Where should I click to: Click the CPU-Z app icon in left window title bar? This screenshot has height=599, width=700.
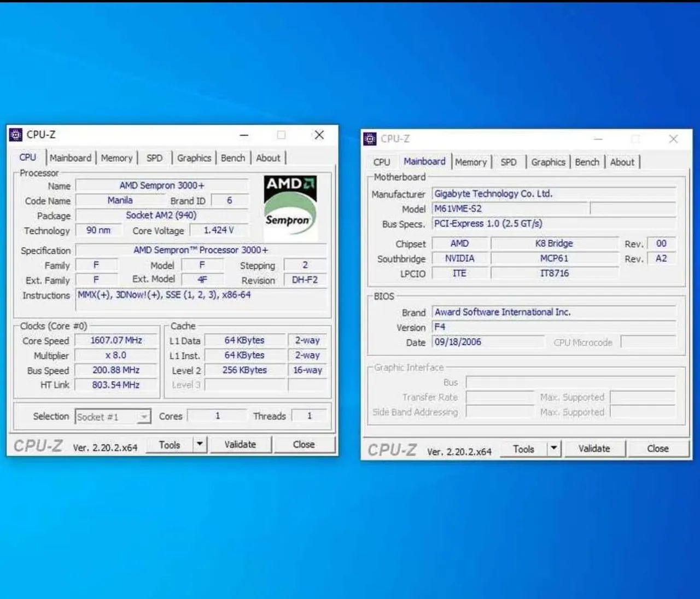16,135
